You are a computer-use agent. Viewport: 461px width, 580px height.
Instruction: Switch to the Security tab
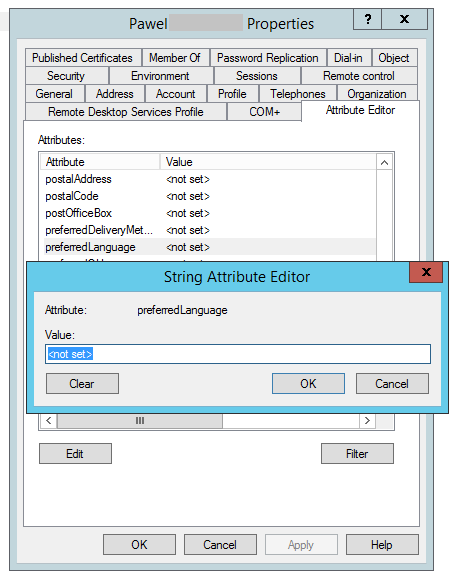(x=67, y=76)
